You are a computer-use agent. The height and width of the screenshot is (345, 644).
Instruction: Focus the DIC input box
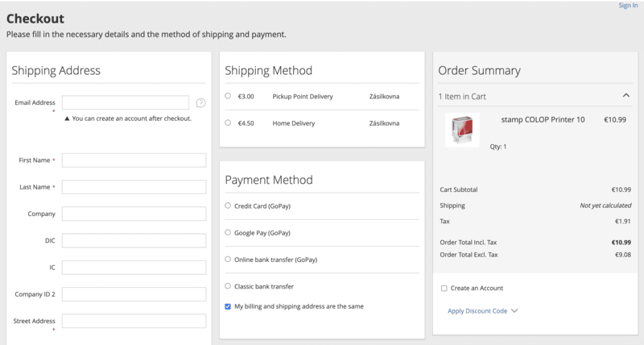coord(134,240)
